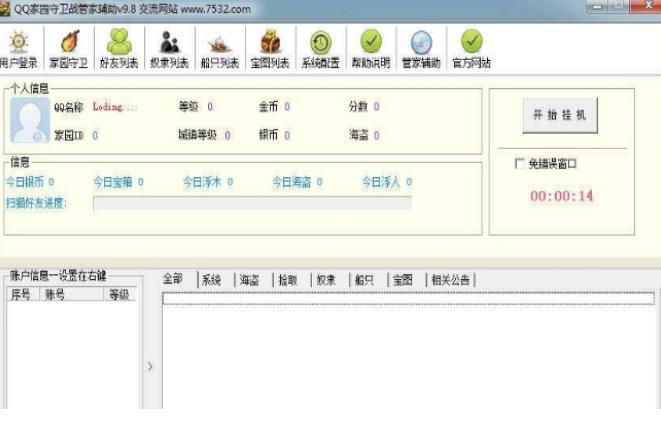This screenshot has height=425, width=661.
Task: Click the 今日浮木 label
Action: pyautogui.click(x=202, y=182)
